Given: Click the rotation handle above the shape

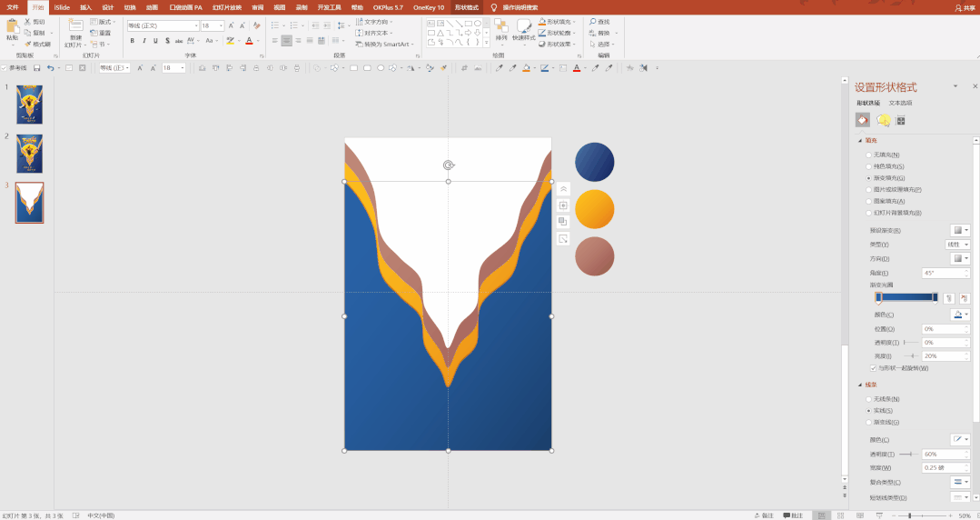Looking at the screenshot, I should pos(448,165).
